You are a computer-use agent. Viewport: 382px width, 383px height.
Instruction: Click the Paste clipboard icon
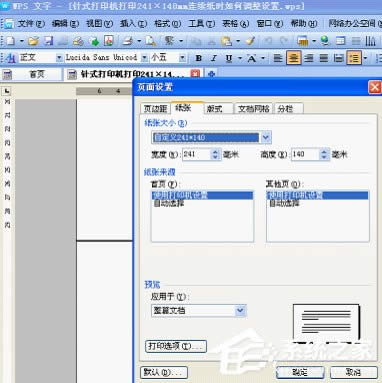click(227, 41)
